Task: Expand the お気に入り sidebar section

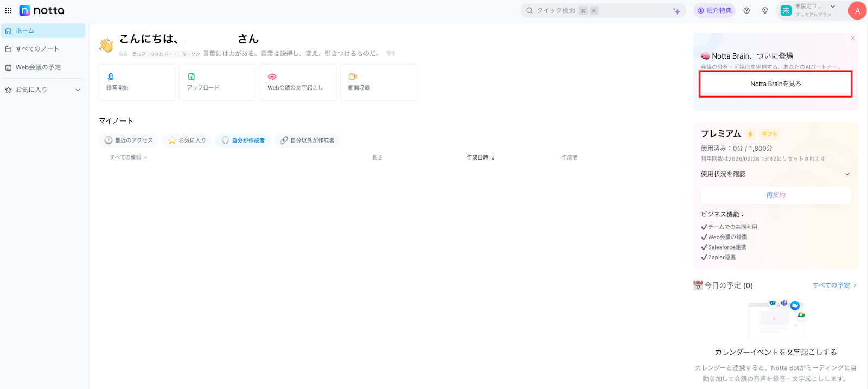Action: coord(43,90)
